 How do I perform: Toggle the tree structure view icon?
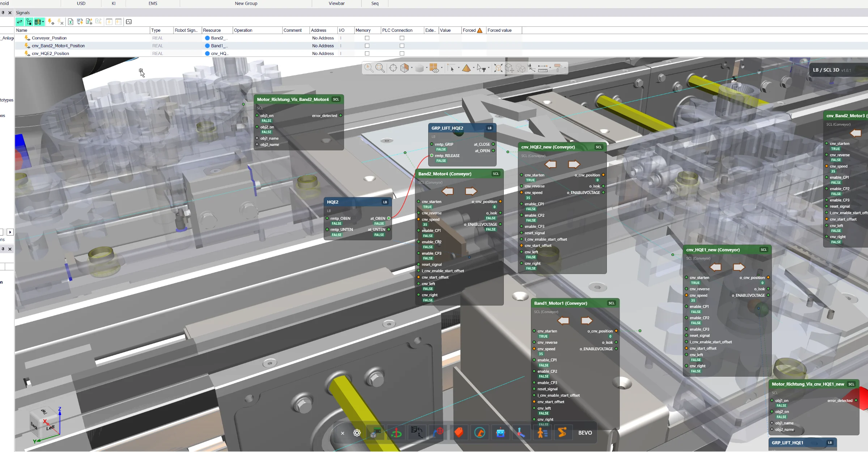point(29,22)
